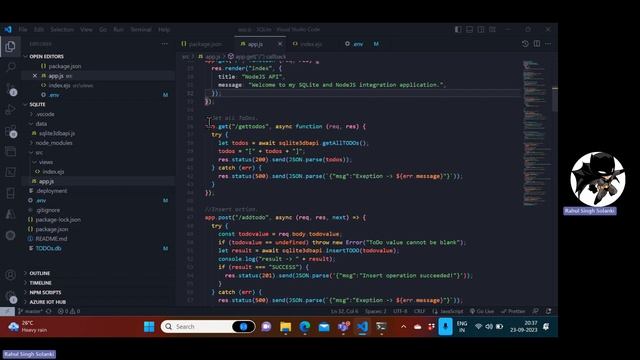Image resolution: width=640 pixels, height=360 pixels.
Task: Click Ln 32, Col 6 cursor position
Action: point(344,311)
